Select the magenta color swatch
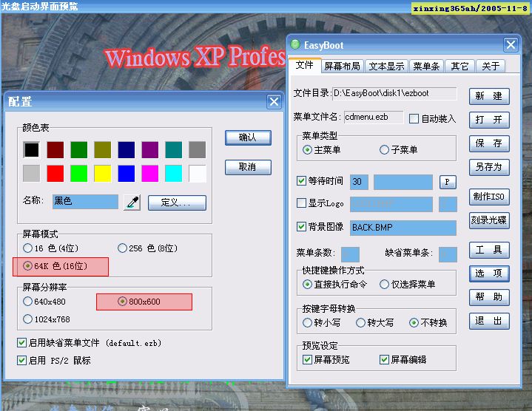Image resolution: width=532 pixels, height=411 pixels. click(x=150, y=174)
